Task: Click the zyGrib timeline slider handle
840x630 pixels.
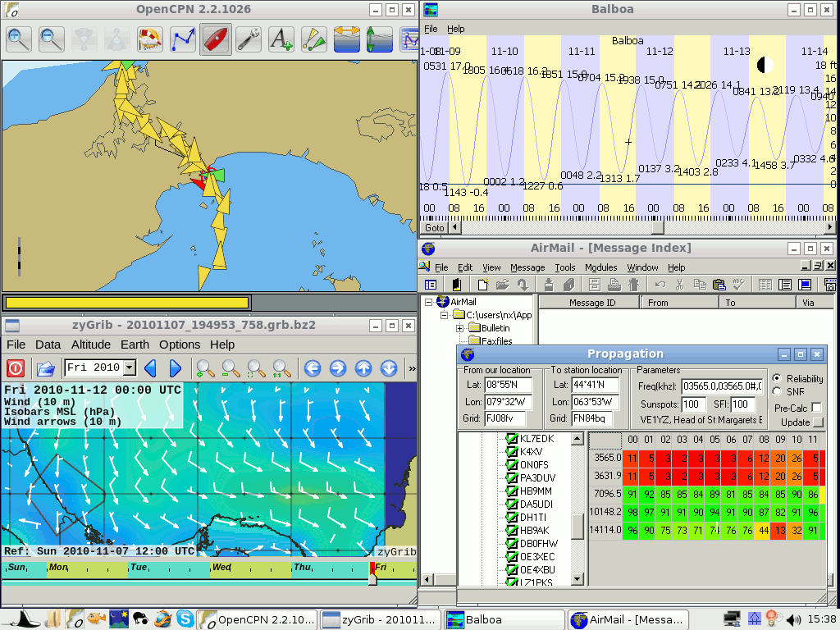Action: click(372, 579)
